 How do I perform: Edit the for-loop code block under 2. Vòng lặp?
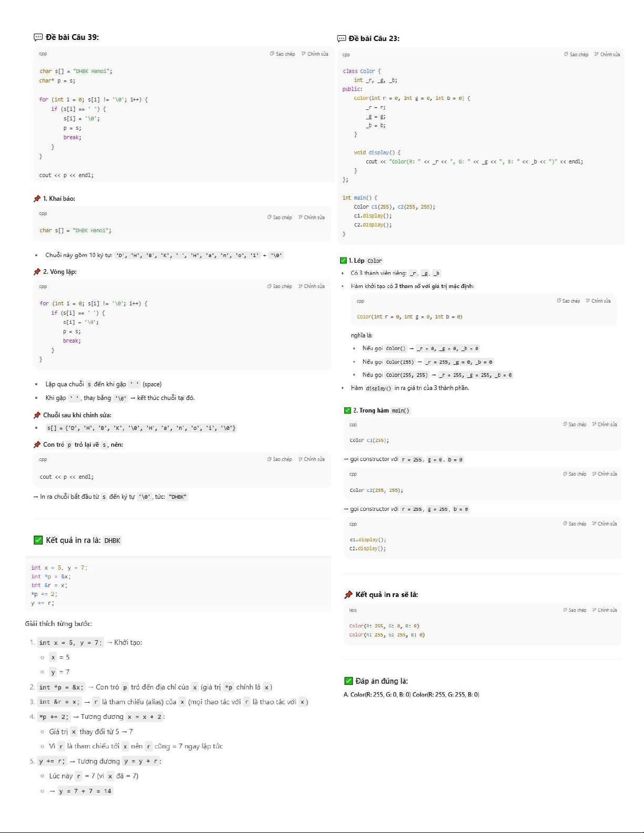[311, 286]
